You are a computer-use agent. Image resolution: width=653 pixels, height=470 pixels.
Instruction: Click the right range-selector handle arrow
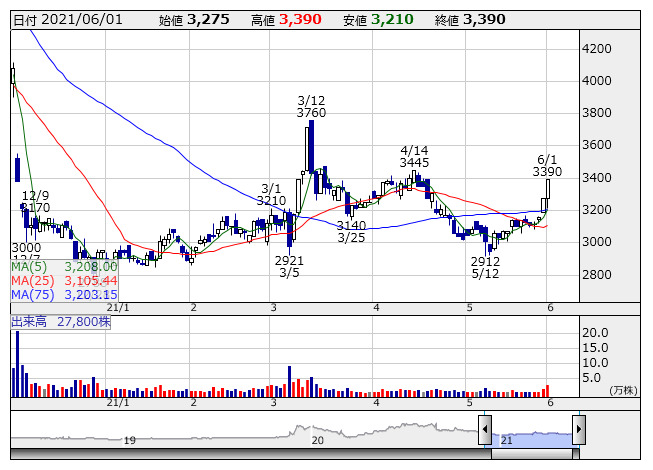pos(579,430)
